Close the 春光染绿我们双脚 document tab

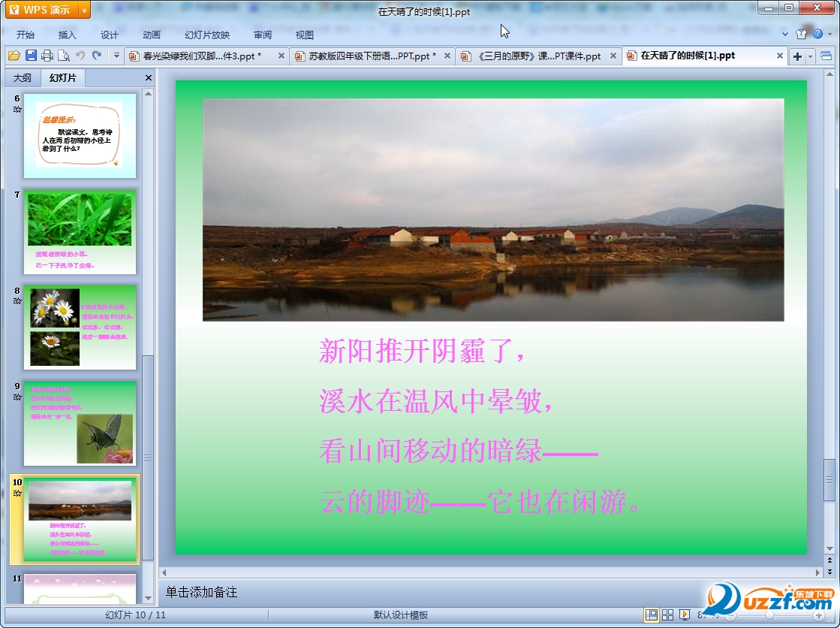282,56
